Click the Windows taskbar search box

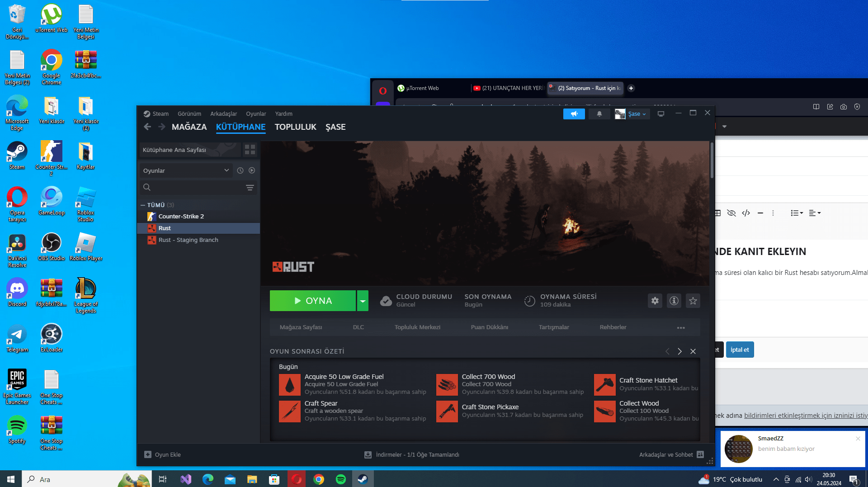pyautogui.click(x=87, y=479)
